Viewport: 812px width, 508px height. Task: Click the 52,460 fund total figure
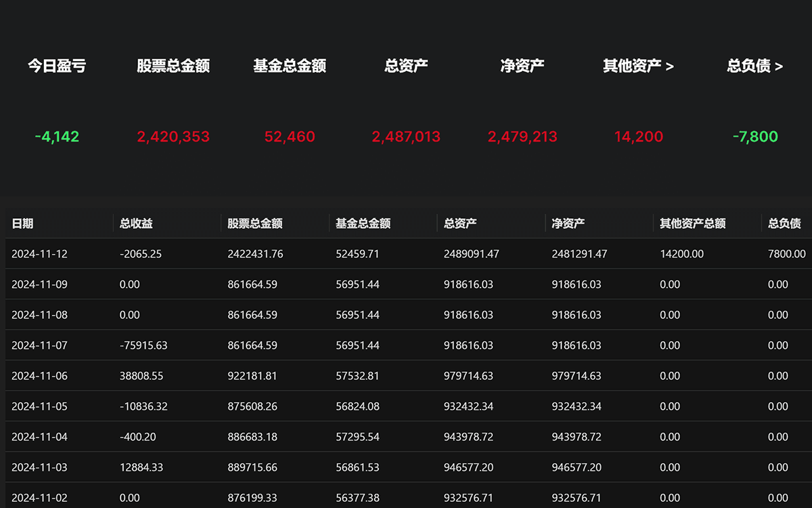(x=290, y=137)
